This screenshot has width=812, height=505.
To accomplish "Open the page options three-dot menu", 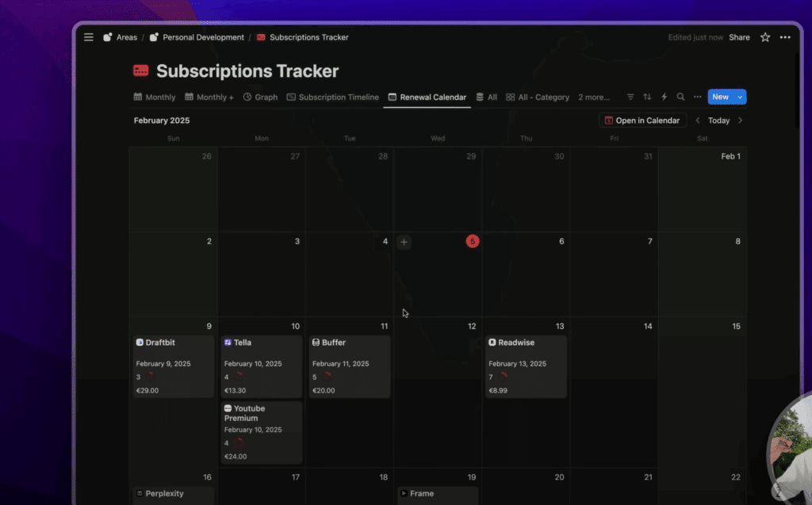I will (785, 37).
